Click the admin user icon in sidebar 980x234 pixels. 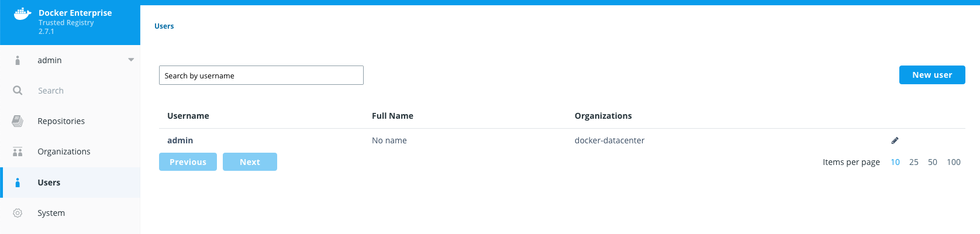18,60
